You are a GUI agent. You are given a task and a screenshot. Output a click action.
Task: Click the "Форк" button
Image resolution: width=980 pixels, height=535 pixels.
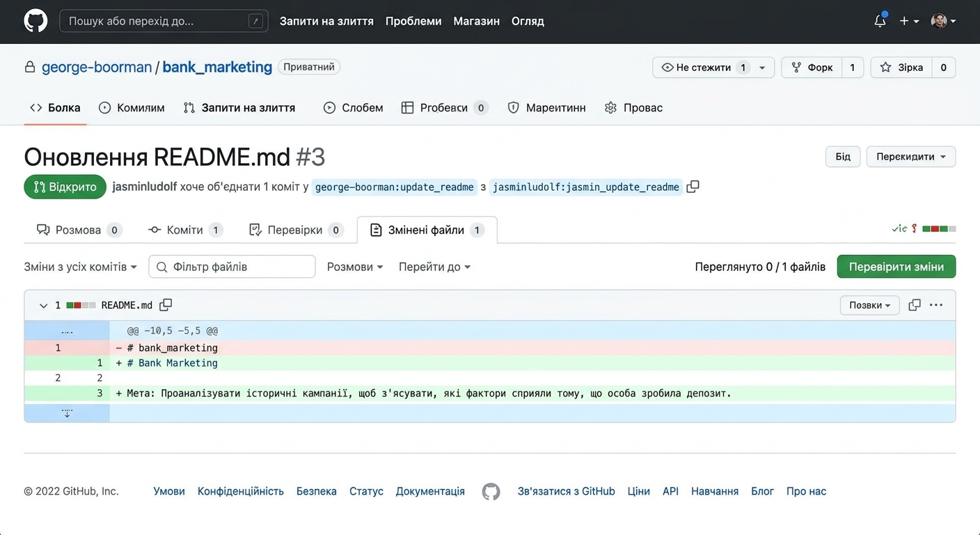[x=812, y=68]
